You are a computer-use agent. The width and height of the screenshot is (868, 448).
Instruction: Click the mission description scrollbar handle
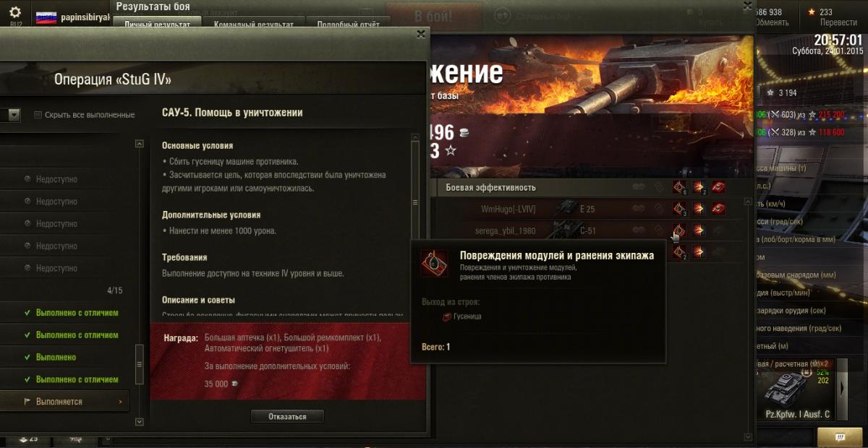pos(415,204)
